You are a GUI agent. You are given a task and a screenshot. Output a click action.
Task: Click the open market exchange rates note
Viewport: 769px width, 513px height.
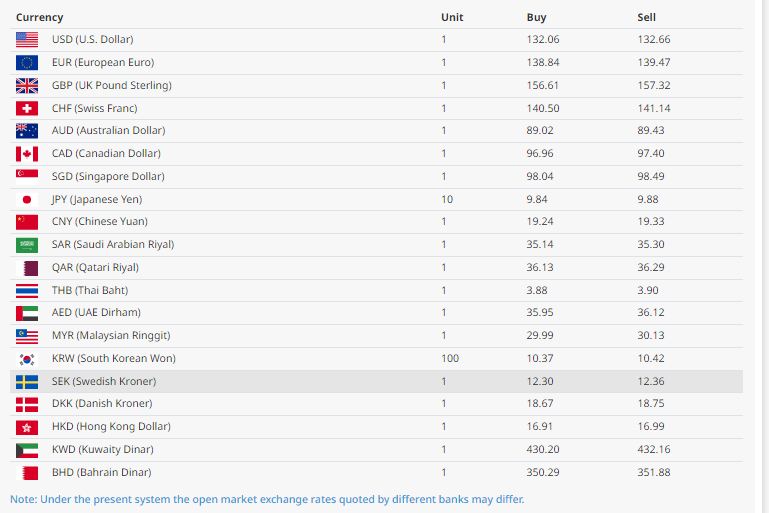click(x=267, y=499)
